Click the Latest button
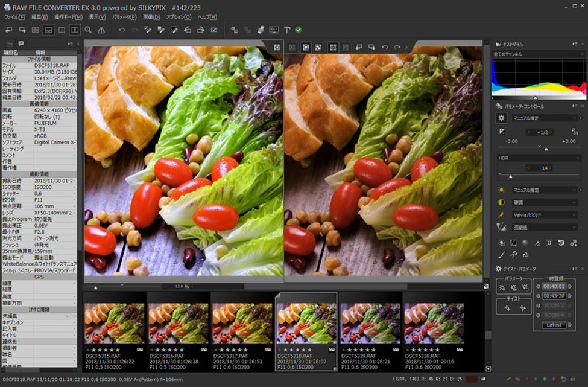Screen dimensions: 588x387 click(x=554, y=325)
